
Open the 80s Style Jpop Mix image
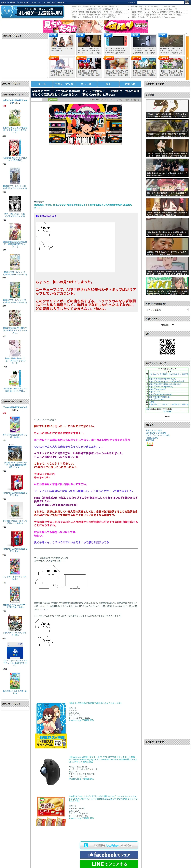coord(85,124)
